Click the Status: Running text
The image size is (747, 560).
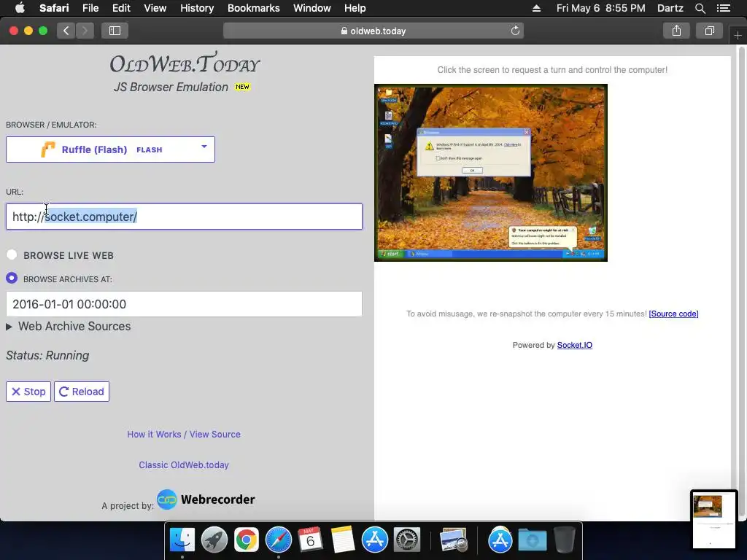(47, 356)
